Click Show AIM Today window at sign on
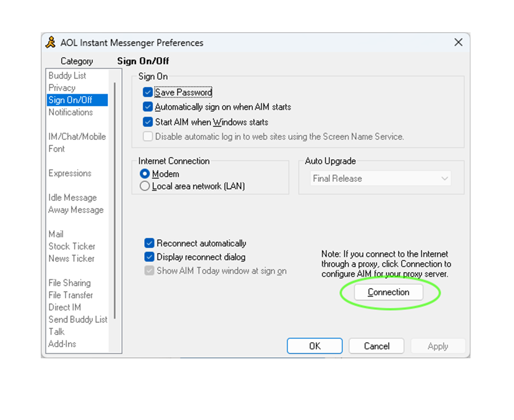The width and height of the screenshot is (514, 420). click(149, 271)
